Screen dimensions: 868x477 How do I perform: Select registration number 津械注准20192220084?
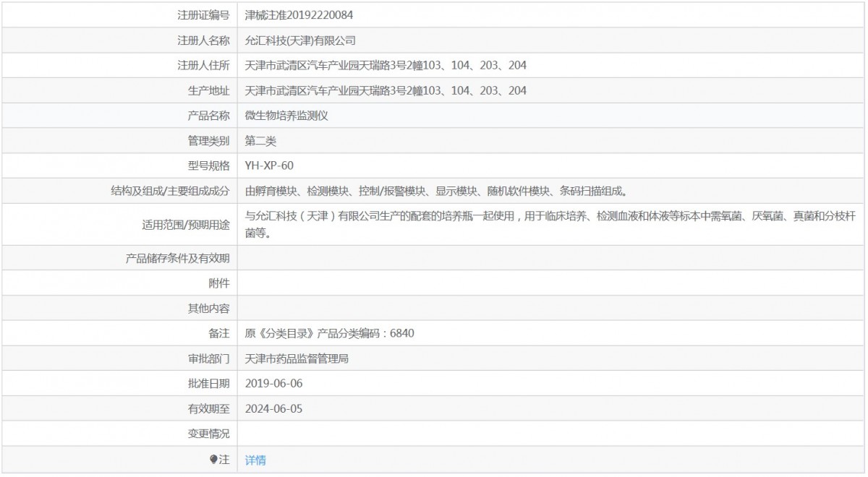tap(299, 14)
